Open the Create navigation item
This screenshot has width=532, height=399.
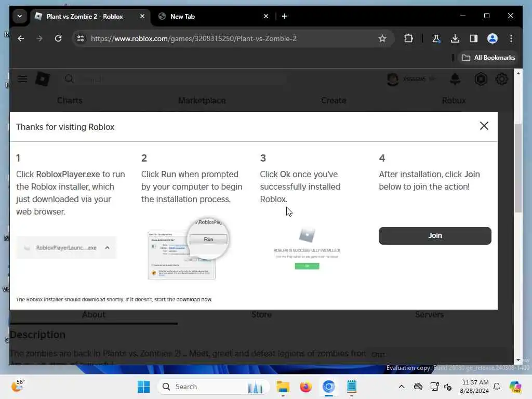334,100
